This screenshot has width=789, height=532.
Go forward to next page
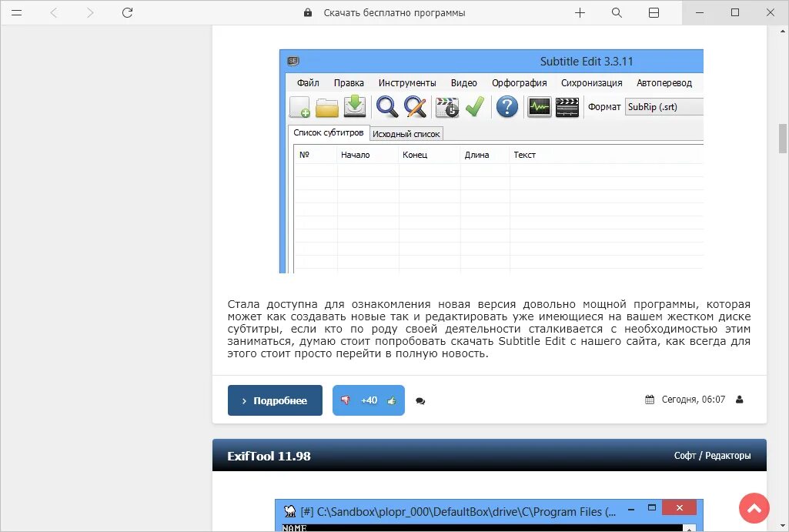point(90,12)
